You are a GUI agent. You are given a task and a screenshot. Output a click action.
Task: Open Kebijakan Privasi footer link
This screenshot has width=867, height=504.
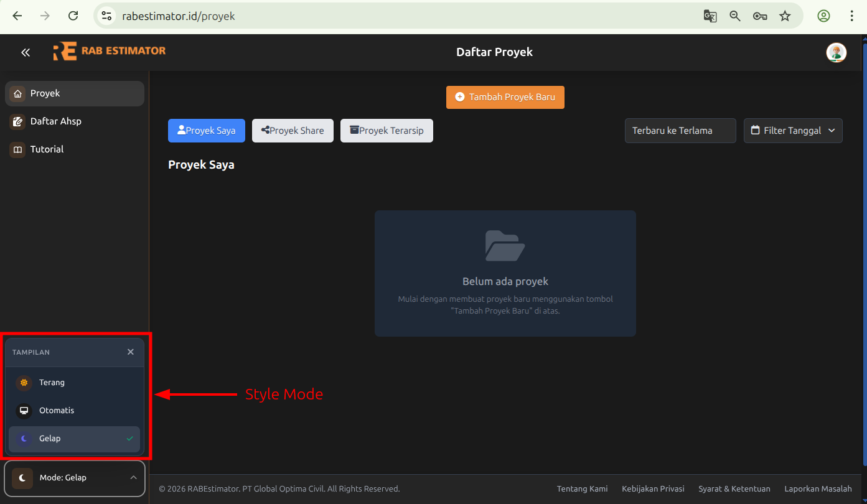(653, 489)
